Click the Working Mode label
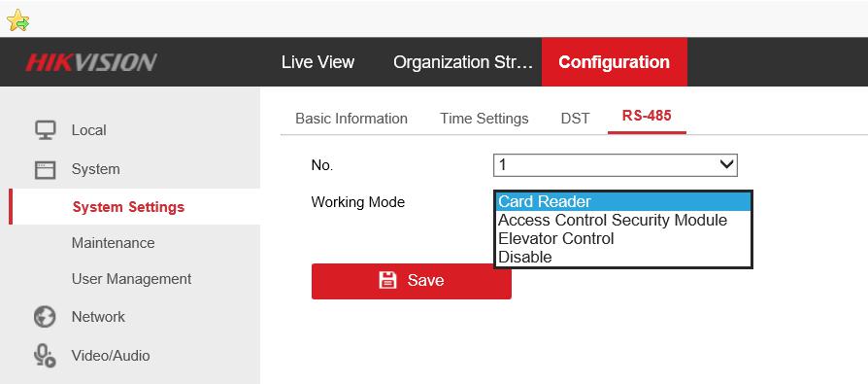 (x=357, y=202)
